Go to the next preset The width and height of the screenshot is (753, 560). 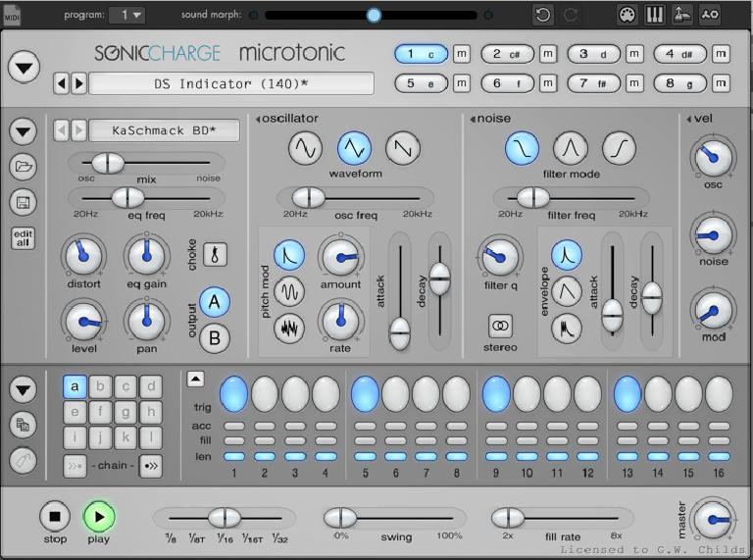click(x=79, y=84)
